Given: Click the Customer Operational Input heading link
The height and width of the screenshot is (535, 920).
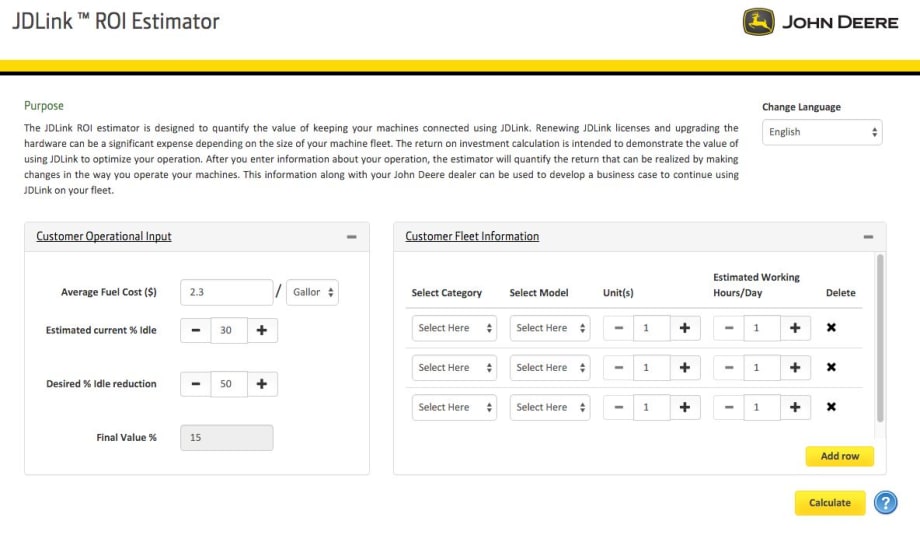Looking at the screenshot, I should point(104,236).
